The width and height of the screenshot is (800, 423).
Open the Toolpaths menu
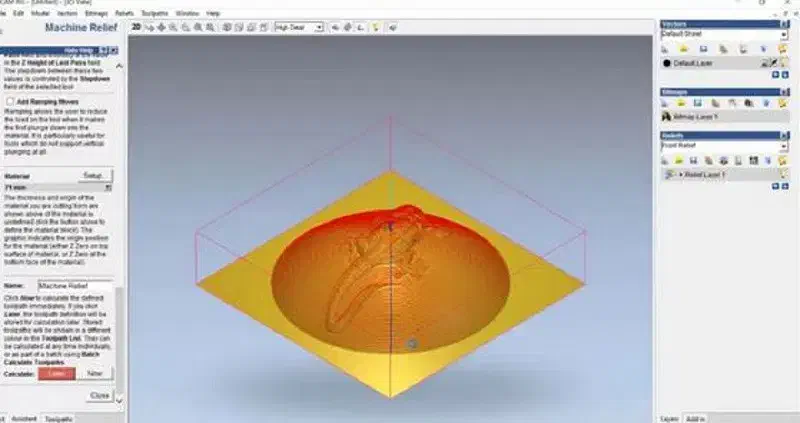click(x=155, y=13)
